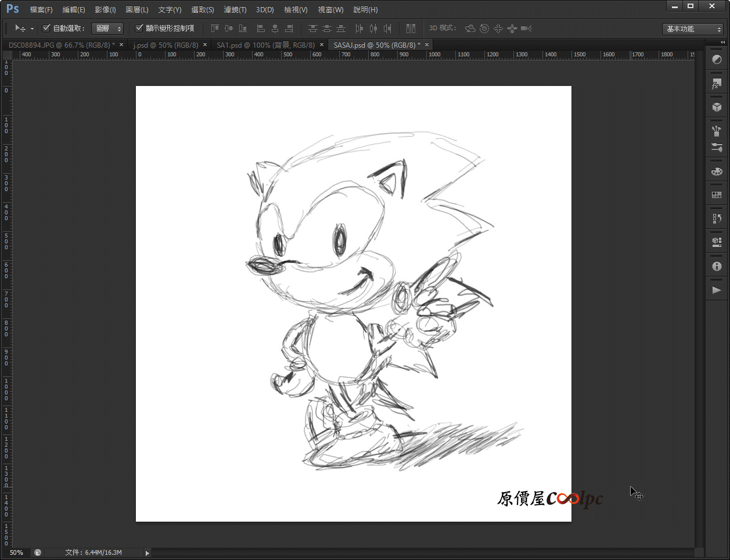Close the j.psd tab
Viewport: 730px width, 560px height.
pos(205,45)
